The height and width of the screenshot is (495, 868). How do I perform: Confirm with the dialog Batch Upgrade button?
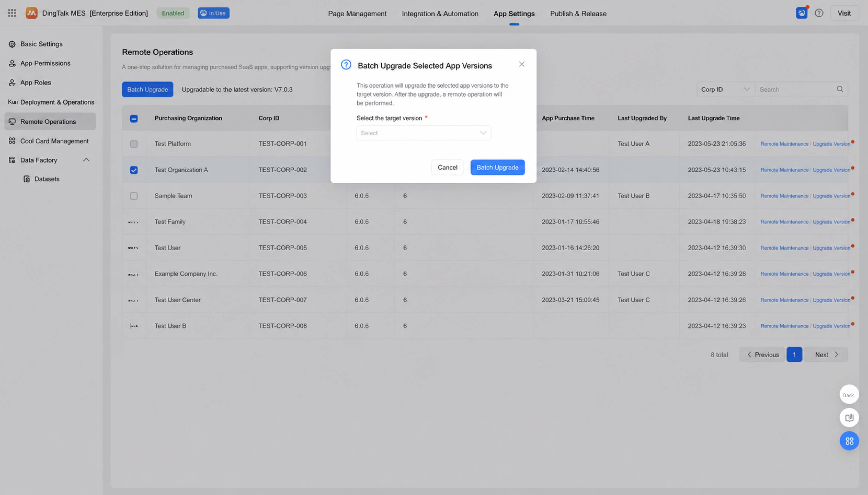[497, 167]
